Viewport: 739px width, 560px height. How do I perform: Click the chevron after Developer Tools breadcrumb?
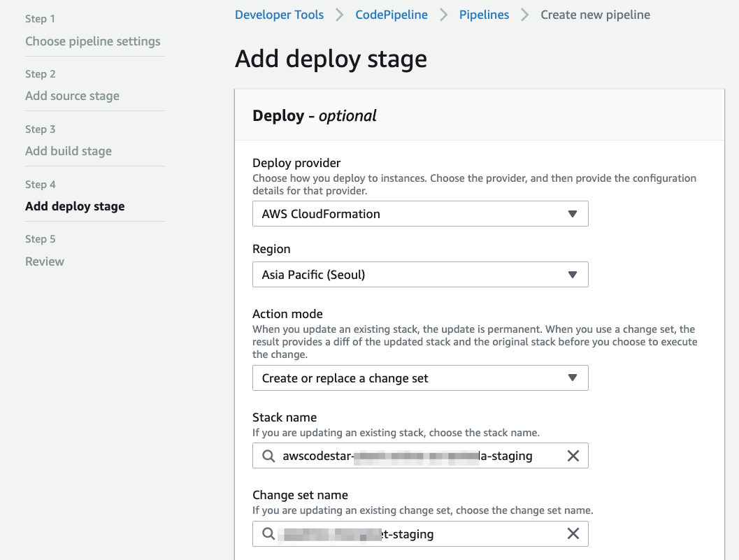pyautogui.click(x=339, y=15)
